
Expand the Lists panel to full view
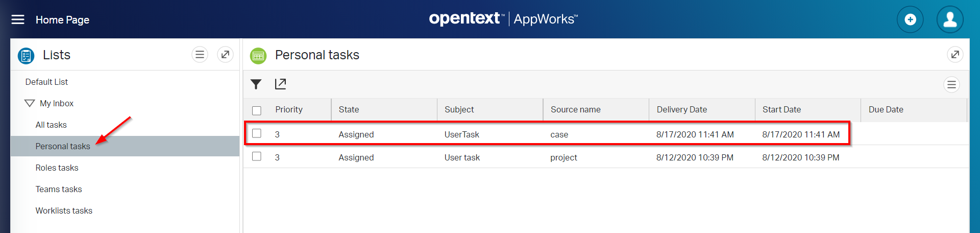click(x=225, y=54)
